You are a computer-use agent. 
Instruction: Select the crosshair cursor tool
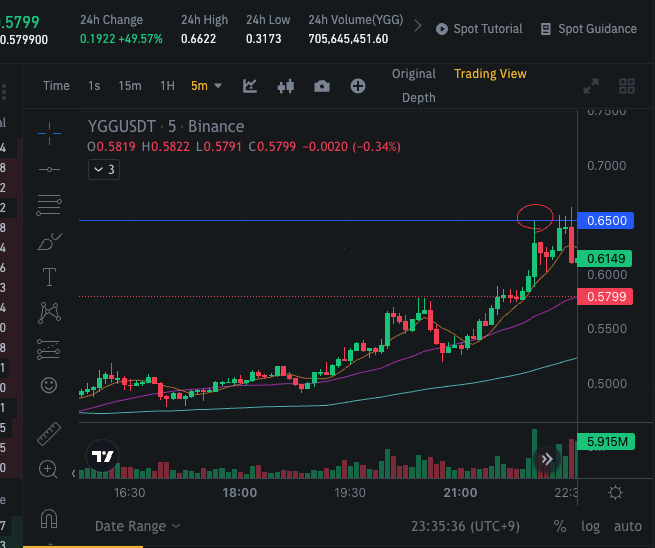[49, 134]
